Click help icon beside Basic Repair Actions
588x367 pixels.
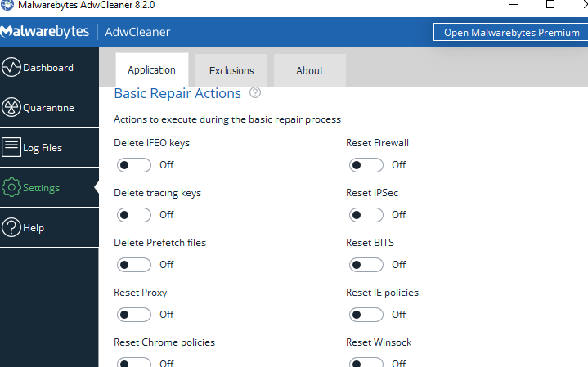255,93
